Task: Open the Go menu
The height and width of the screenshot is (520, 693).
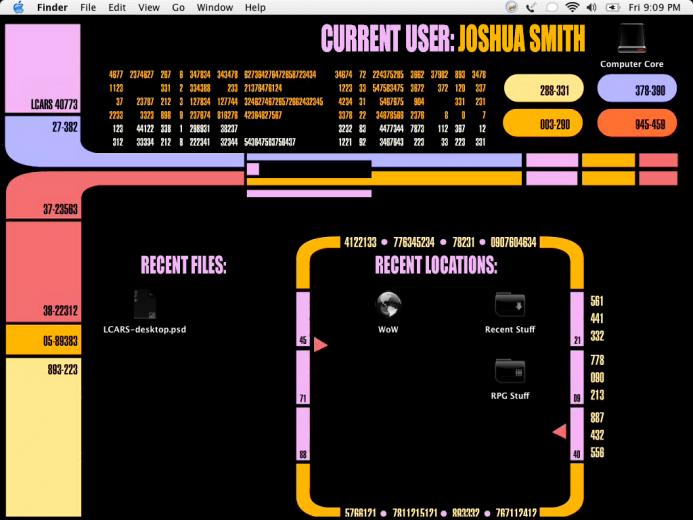Action: coord(178,8)
